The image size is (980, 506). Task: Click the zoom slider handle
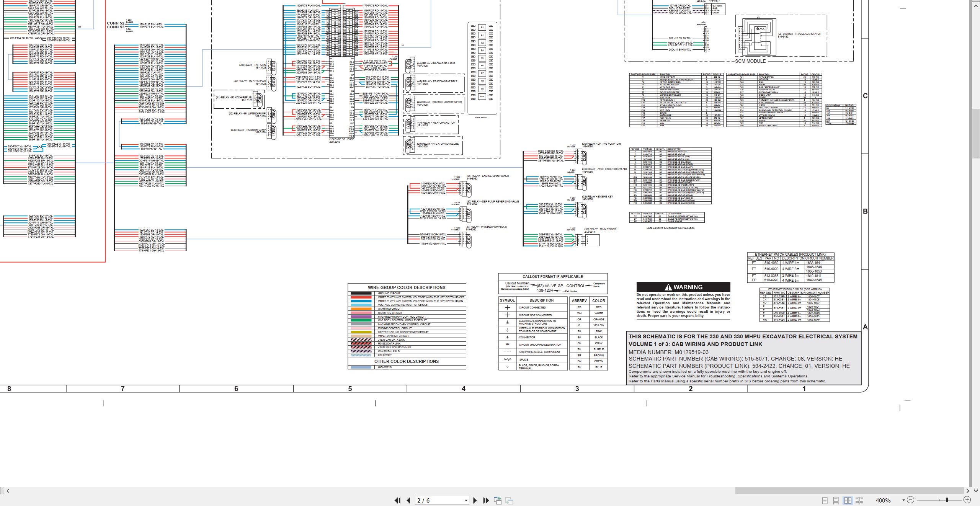[x=947, y=500]
